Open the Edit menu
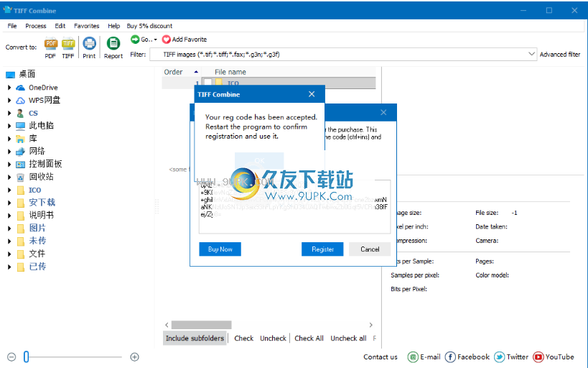This screenshot has height=368, width=588. click(60, 26)
